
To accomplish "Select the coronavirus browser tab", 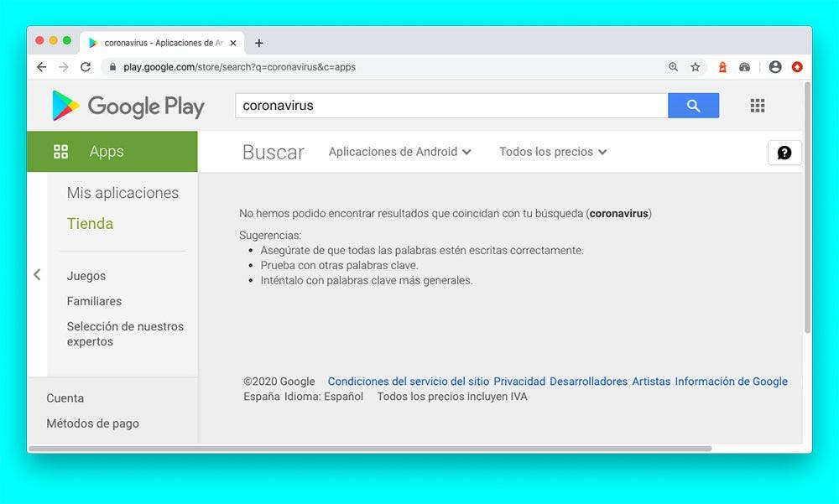I will click(x=162, y=43).
